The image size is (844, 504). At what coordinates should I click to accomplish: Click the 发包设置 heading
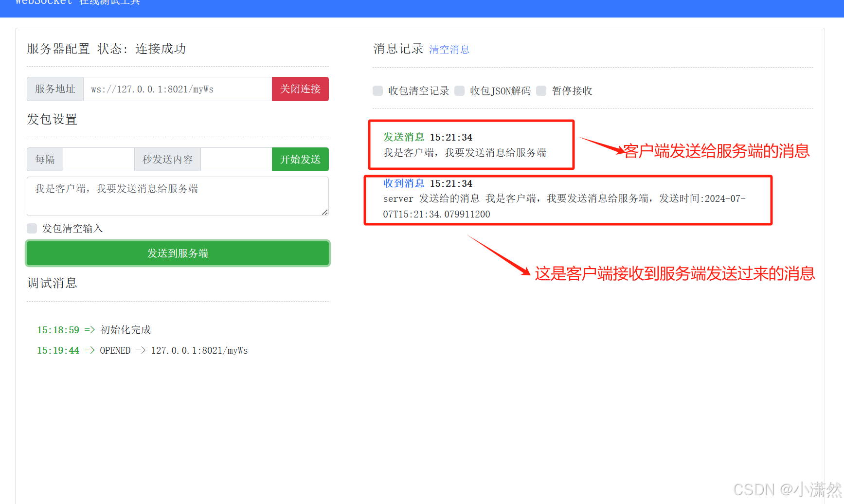click(52, 119)
